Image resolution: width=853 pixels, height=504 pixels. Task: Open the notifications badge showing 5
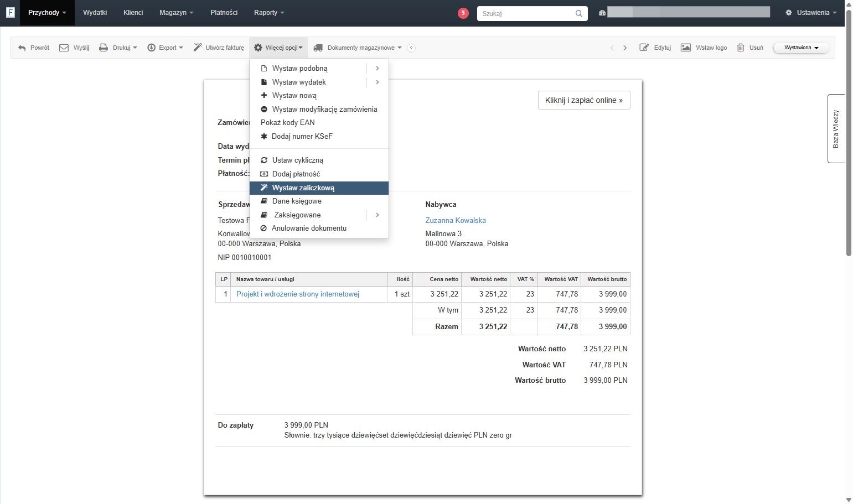click(463, 13)
